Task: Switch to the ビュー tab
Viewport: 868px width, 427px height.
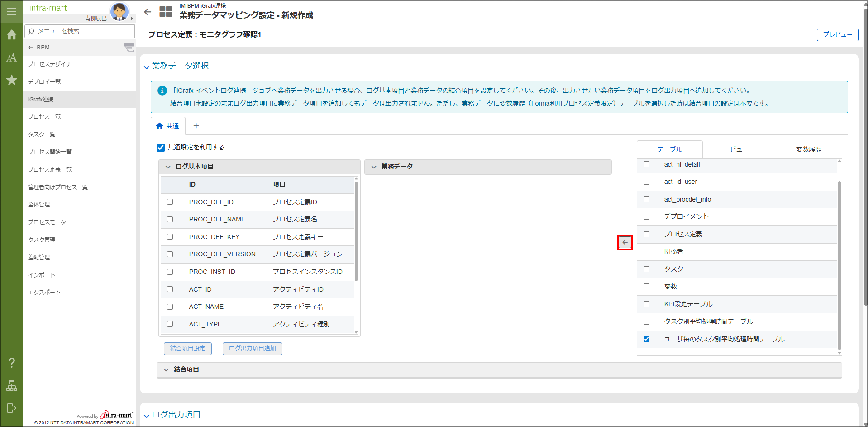Action: pos(739,149)
